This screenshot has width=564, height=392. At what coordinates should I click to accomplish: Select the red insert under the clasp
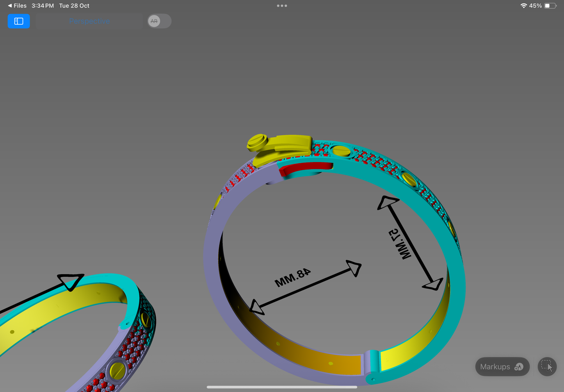point(306,169)
